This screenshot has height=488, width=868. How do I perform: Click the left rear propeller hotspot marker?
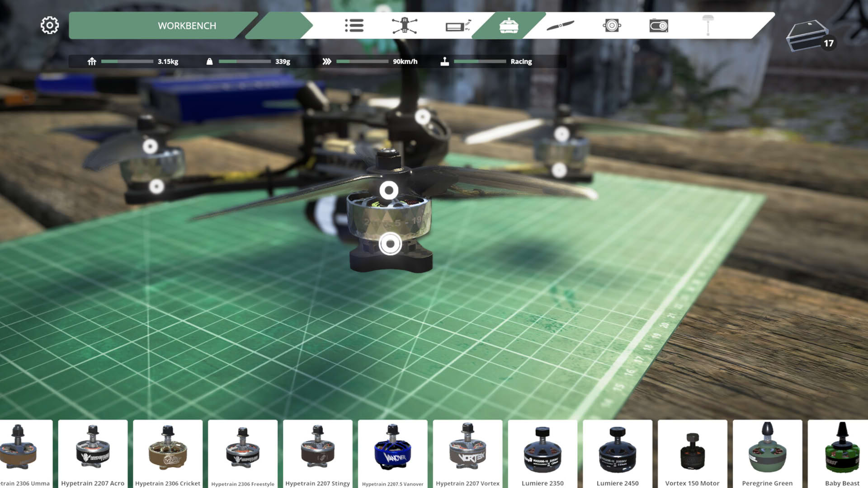pos(150,146)
